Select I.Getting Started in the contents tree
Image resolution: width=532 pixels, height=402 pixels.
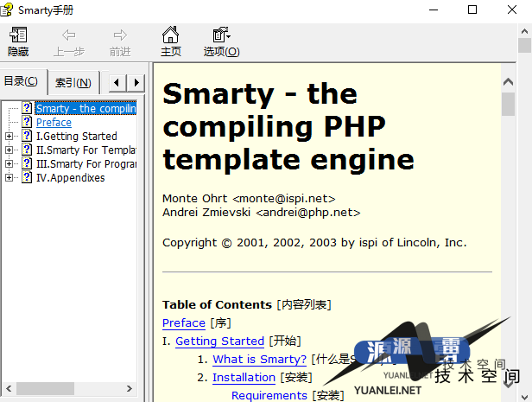click(x=77, y=136)
